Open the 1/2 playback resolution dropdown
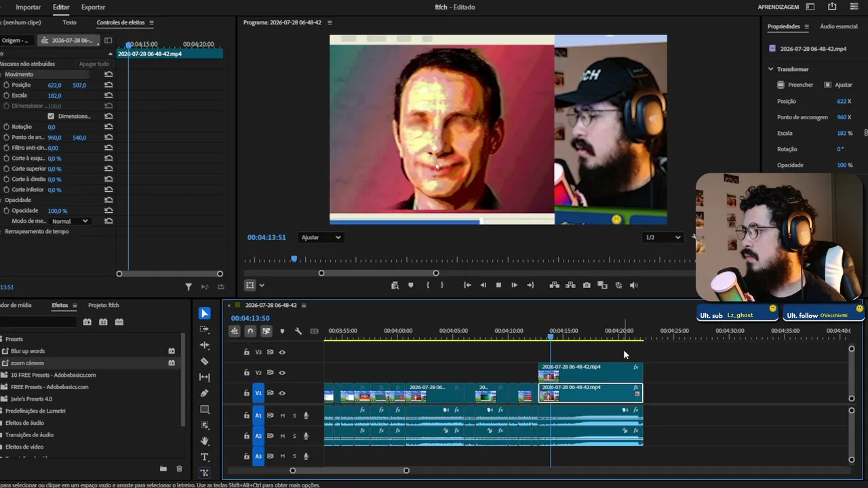The image size is (868, 488). (x=663, y=237)
